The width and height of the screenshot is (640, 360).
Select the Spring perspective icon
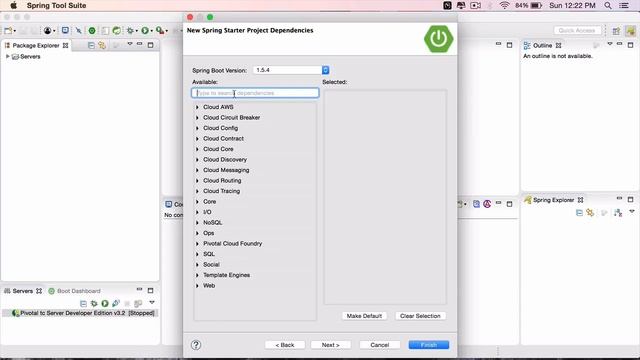[x=631, y=31]
